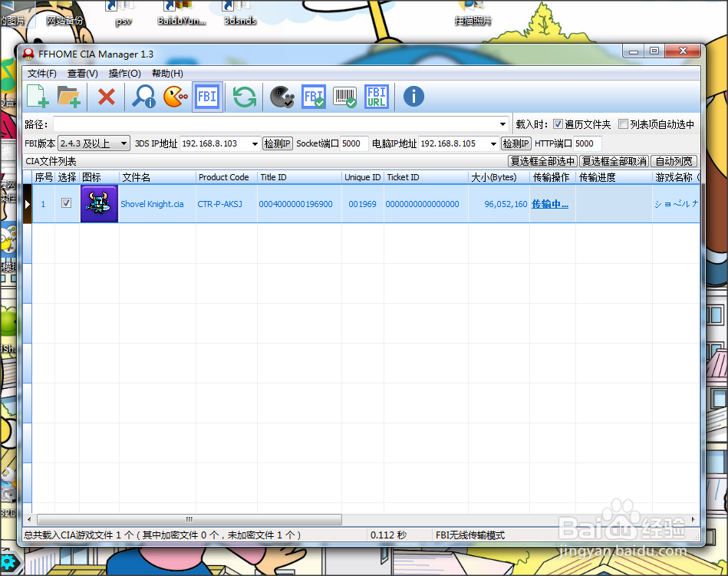Open the 扫描照片 desktop folder
The width and height of the screenshot is (728, 576).
pyautogui.click(x=473, y=13)
